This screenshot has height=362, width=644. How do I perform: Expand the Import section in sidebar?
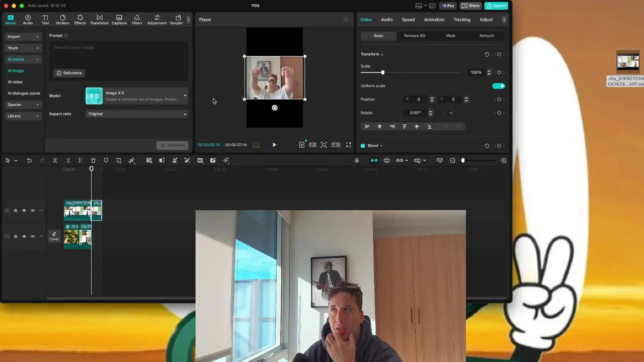click(23, 36)
